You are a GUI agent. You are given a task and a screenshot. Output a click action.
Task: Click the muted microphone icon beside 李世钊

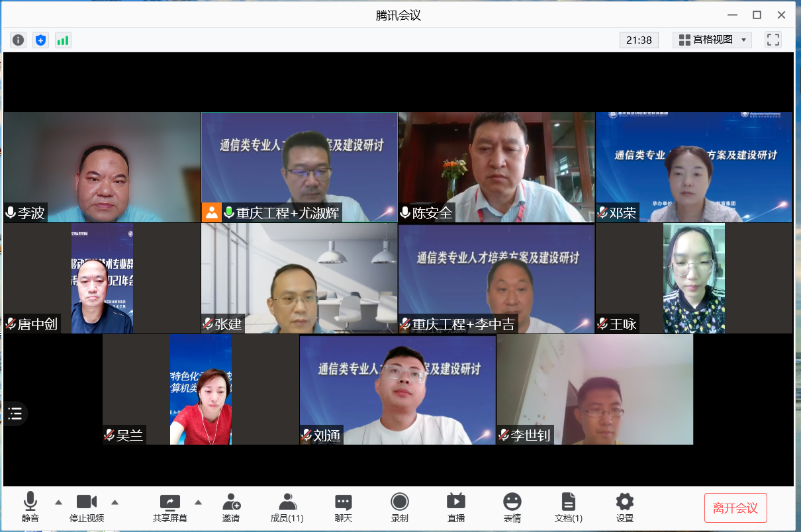click(504, 435)
